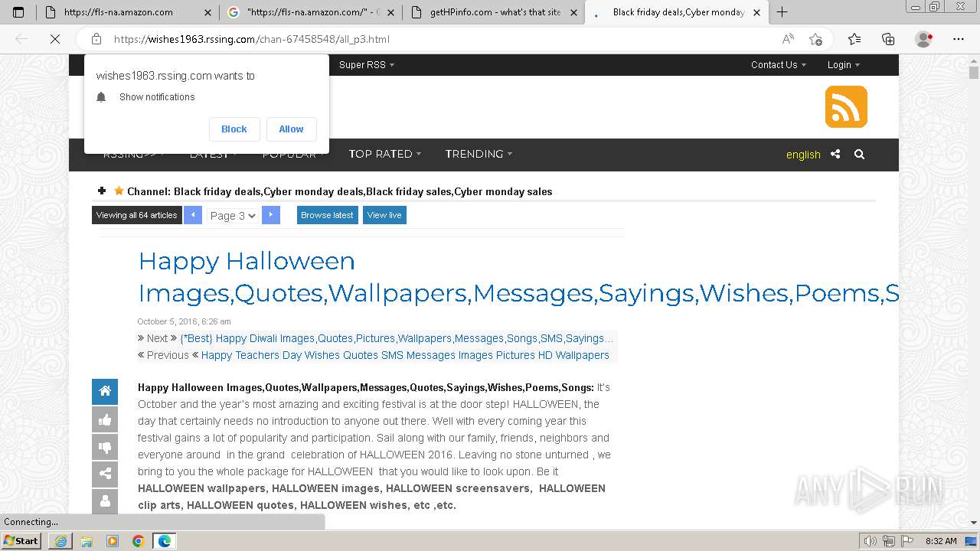The height and width of the screenshot is (551, 980).
Task: Open the Windows Start menu
Action: coord(21,541)
